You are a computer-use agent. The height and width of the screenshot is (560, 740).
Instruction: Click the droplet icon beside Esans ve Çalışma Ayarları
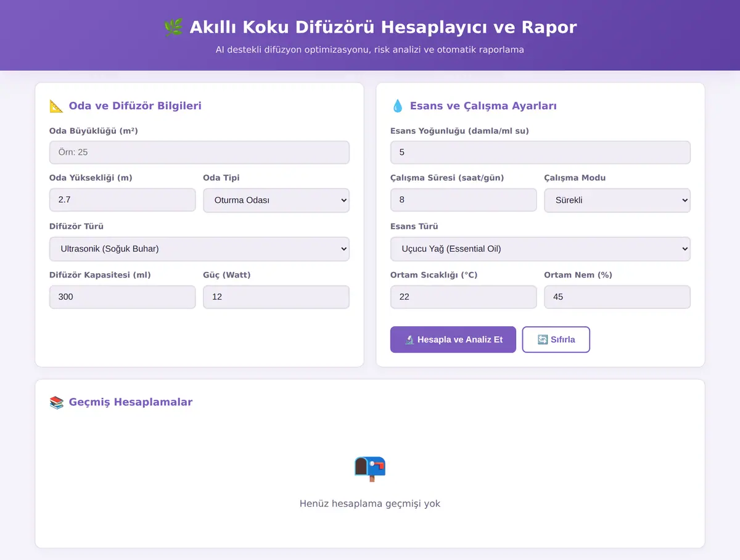click(x=397, y=106)
